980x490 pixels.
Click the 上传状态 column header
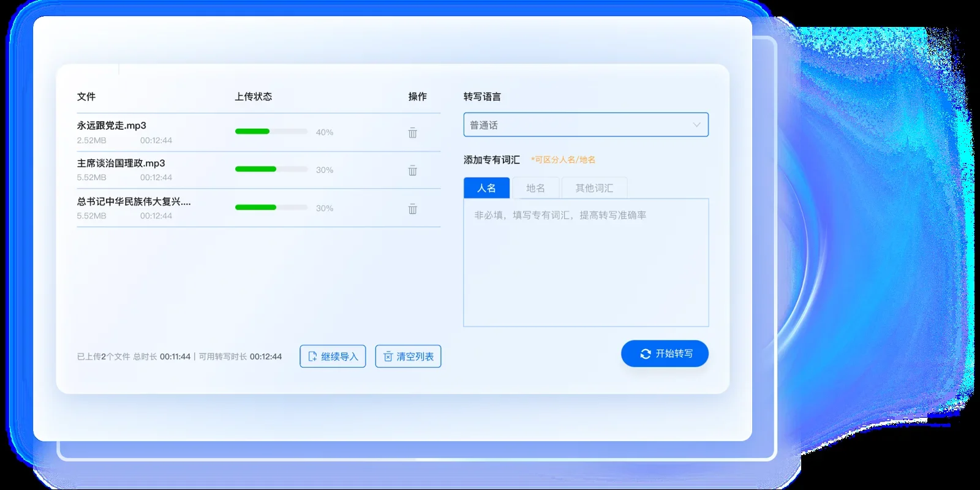pos(253,97)
